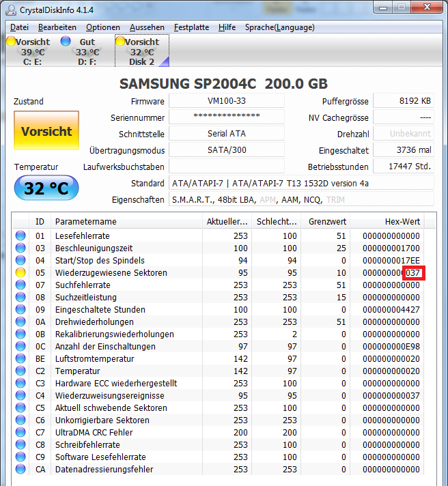Open the Optionen menu
The width and height of the screenshot is (448, 486).
[103, 27]
